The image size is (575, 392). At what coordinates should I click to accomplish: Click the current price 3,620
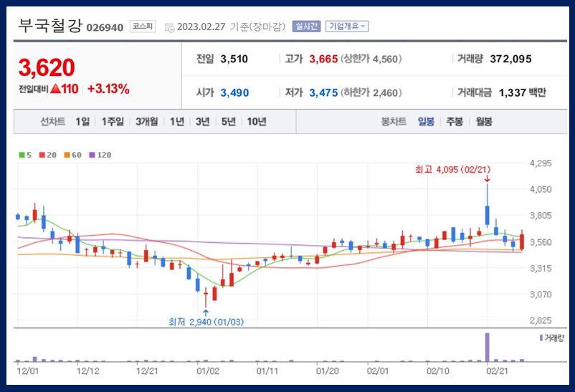pos(47,67)
